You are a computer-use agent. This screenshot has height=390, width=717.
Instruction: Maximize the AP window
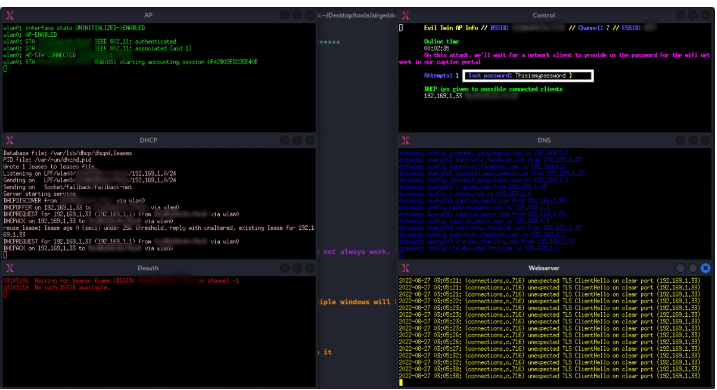[x=297, y=16]
